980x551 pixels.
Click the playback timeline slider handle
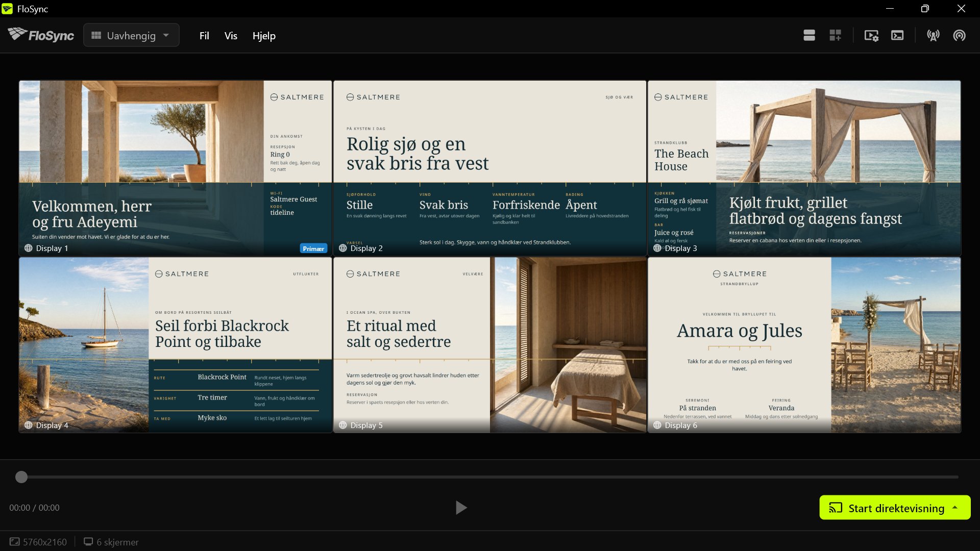(x=21, y=477)
